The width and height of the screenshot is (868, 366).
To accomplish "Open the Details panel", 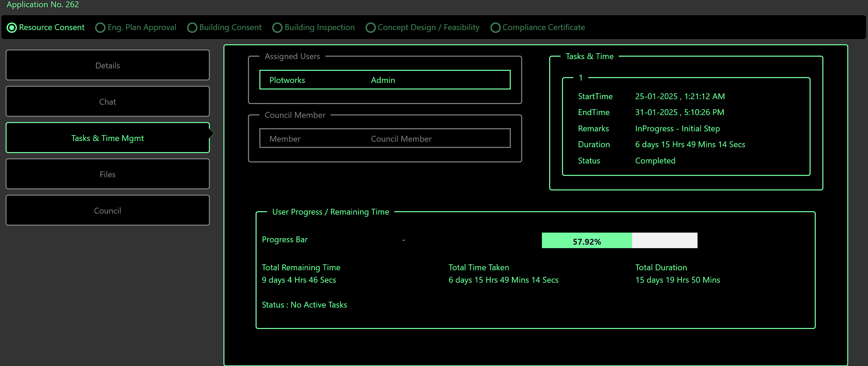I will [x=107, y=65].
